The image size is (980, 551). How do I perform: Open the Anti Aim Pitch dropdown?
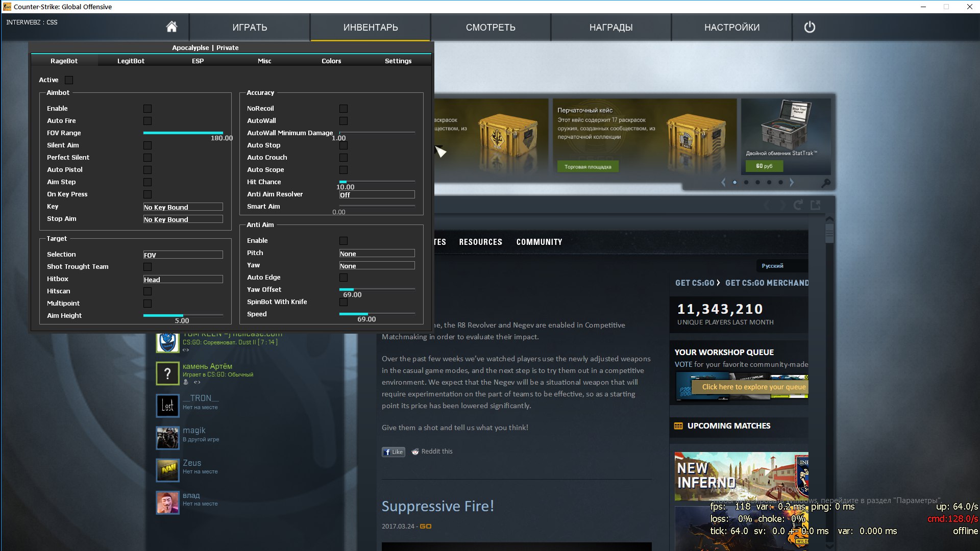[377, 253]
